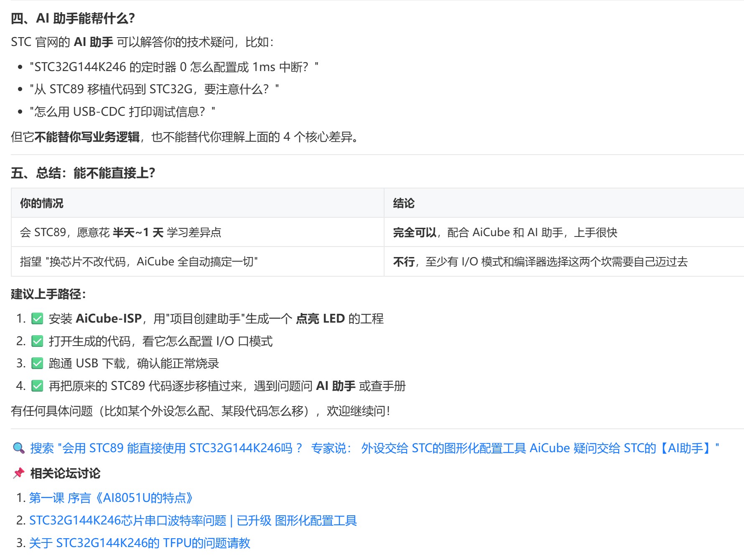Image resolution: width=744 pixels, height=560 pixels.
Task: Click green checkmark emoji beside 再把原来的 STC89 代码
Action: tap(37, 386)
